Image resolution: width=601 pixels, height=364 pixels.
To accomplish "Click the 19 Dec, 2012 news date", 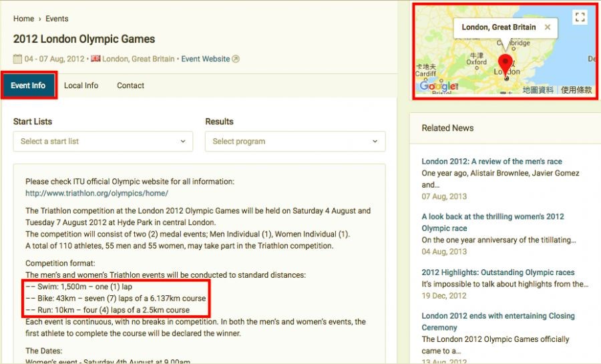I will coord(444,296).
